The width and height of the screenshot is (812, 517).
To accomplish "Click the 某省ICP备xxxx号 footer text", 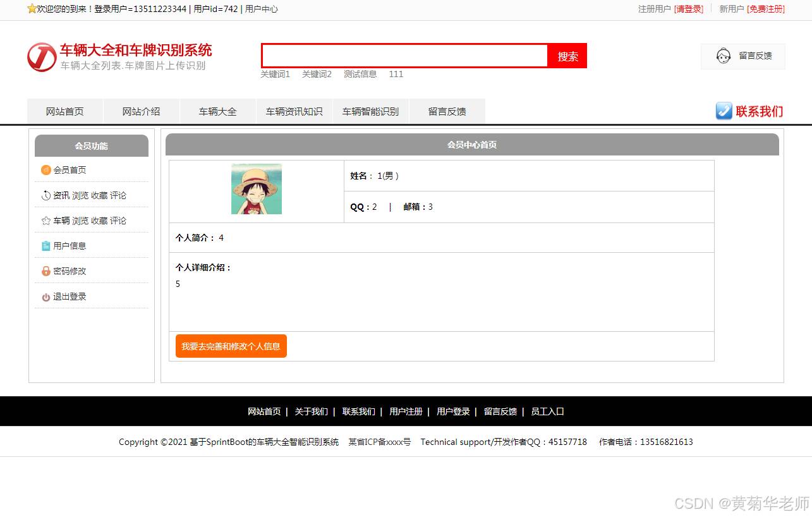I will coord(380,442).
